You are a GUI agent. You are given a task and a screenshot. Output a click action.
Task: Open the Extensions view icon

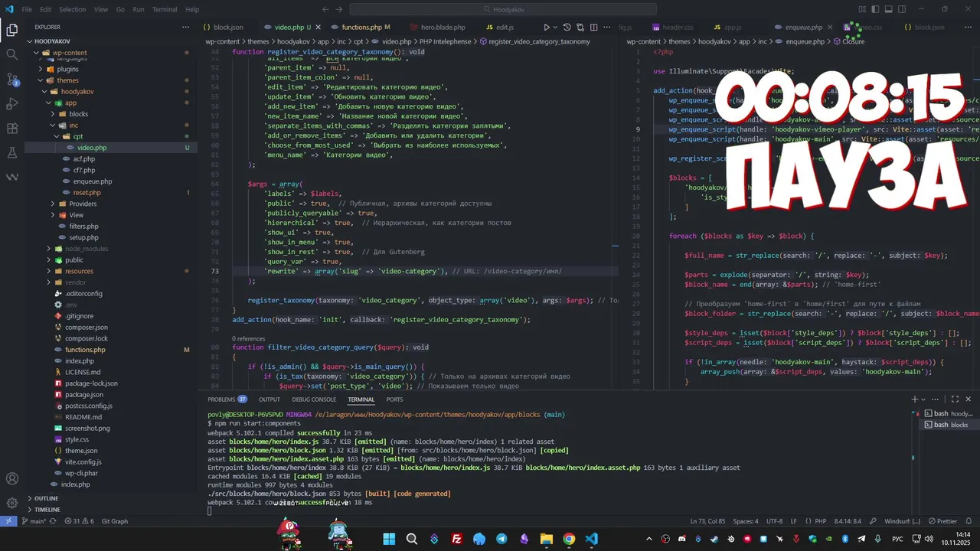coord(12,129)
